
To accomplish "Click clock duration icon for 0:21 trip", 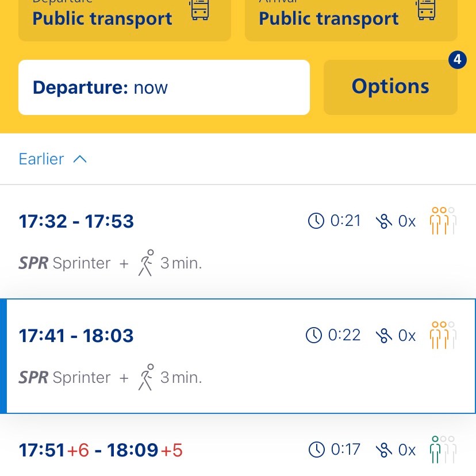I will (316, 221).
